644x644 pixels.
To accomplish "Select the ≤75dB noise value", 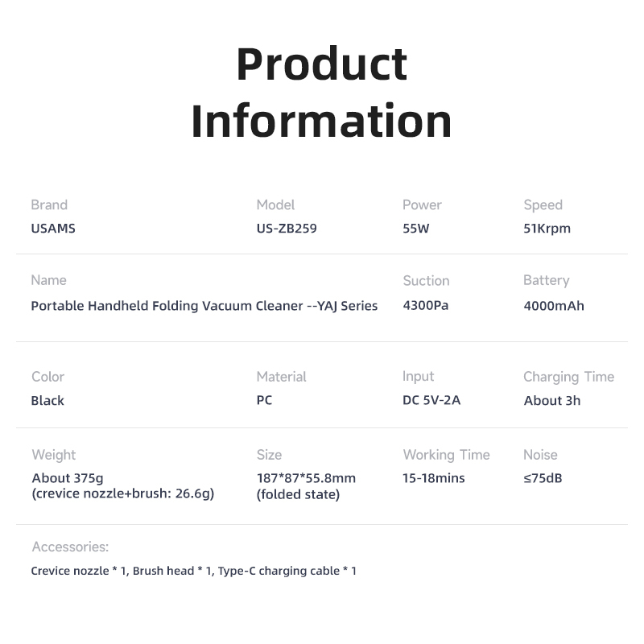I will pos(543,478).
